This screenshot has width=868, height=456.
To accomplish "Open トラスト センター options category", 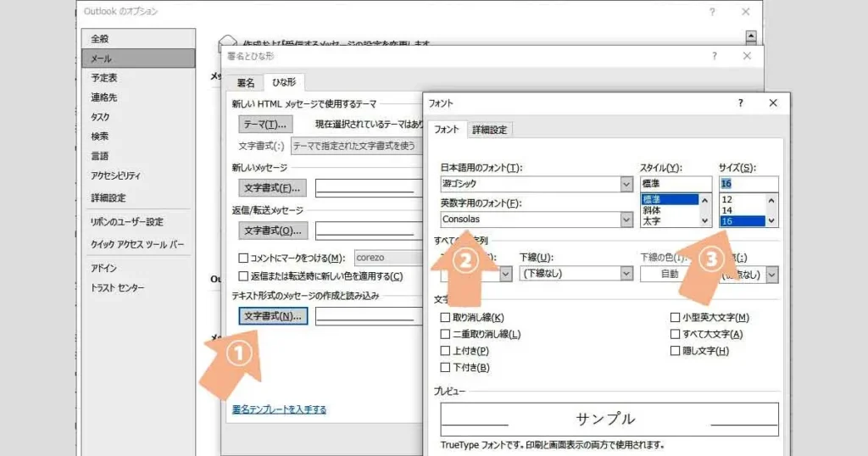I will [x=138, y=288].
